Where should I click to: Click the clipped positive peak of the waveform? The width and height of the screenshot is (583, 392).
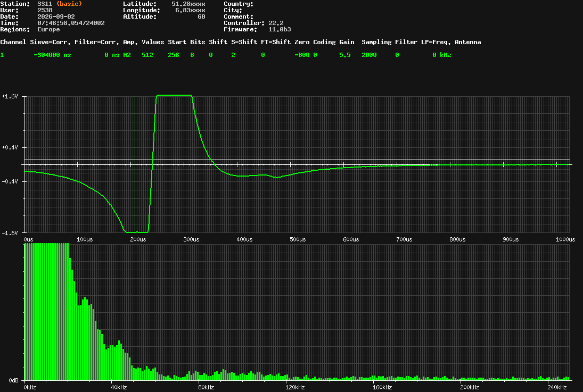pos(174,96)
